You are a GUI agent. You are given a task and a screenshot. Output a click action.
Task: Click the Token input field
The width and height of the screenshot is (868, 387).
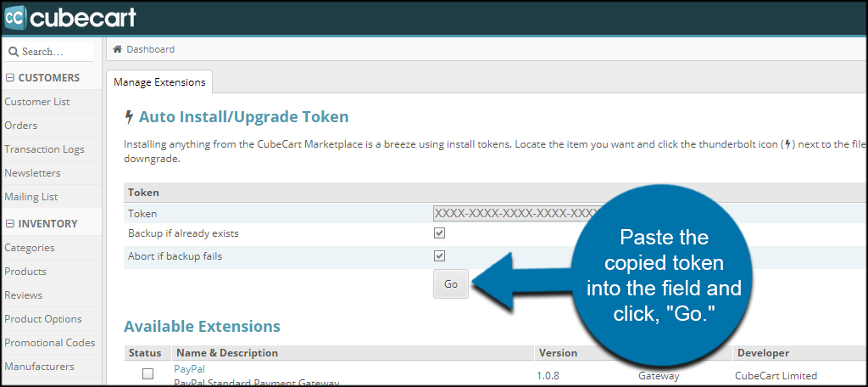click(x=518, y=214)
